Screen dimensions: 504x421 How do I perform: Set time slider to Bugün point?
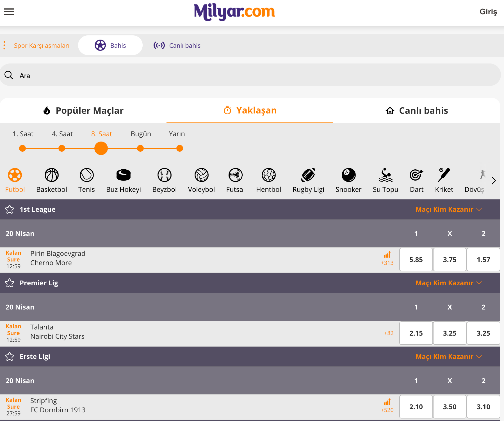tap(140, 148)
